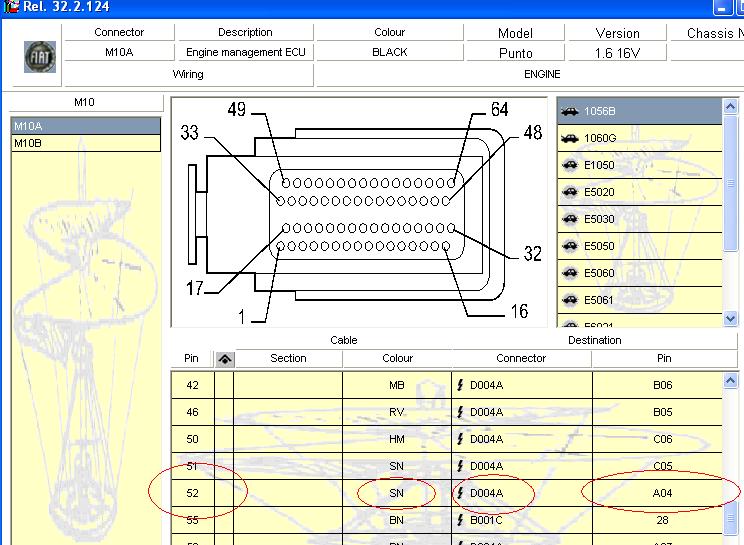The width and height of the screenshot is (744, 545).
Task: Click the BN colour cell in row 55
Action: pyautogui.click(x=397, y=520)
